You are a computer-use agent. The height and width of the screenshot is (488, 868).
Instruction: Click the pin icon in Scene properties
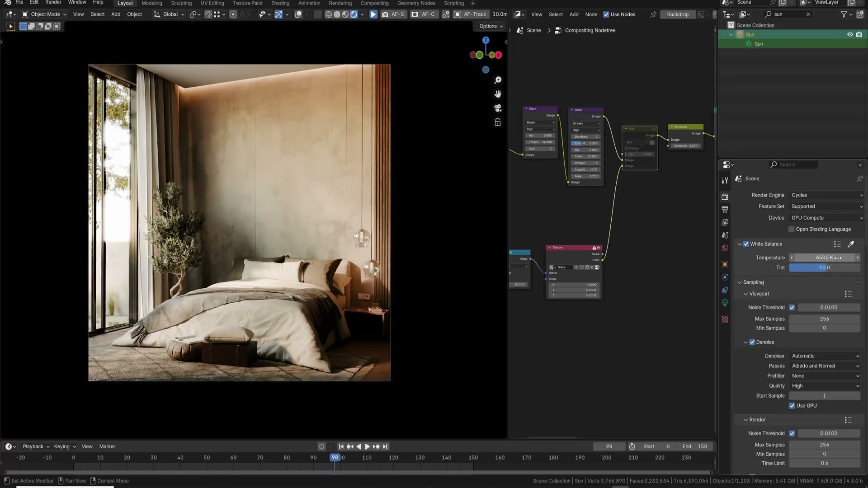(860, 179)
